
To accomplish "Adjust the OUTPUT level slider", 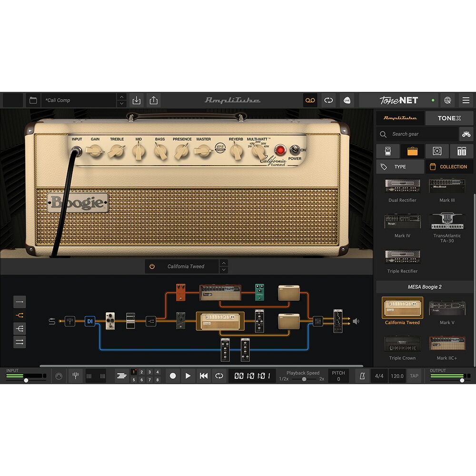I will [461, 380].
